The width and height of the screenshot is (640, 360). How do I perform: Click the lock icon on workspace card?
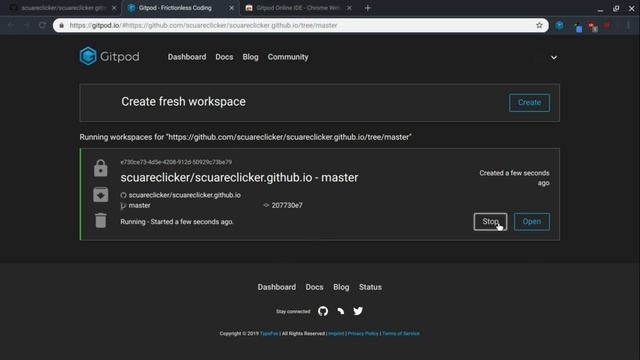click(100, 168)
